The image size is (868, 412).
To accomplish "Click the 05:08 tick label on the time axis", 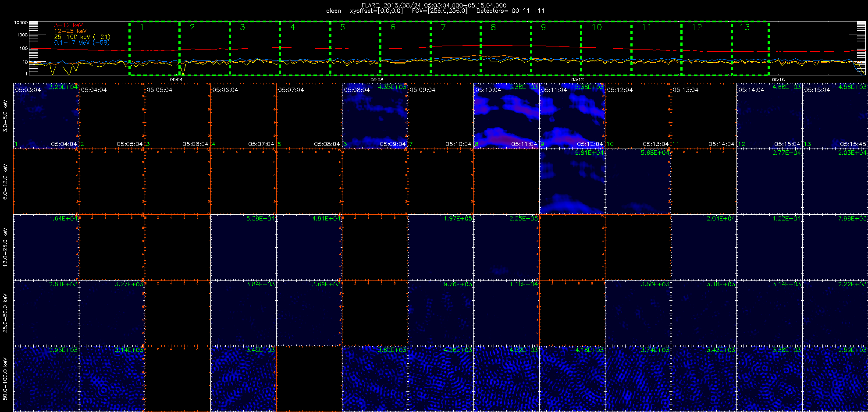I will pyautogui.click(x=377, y=80).
